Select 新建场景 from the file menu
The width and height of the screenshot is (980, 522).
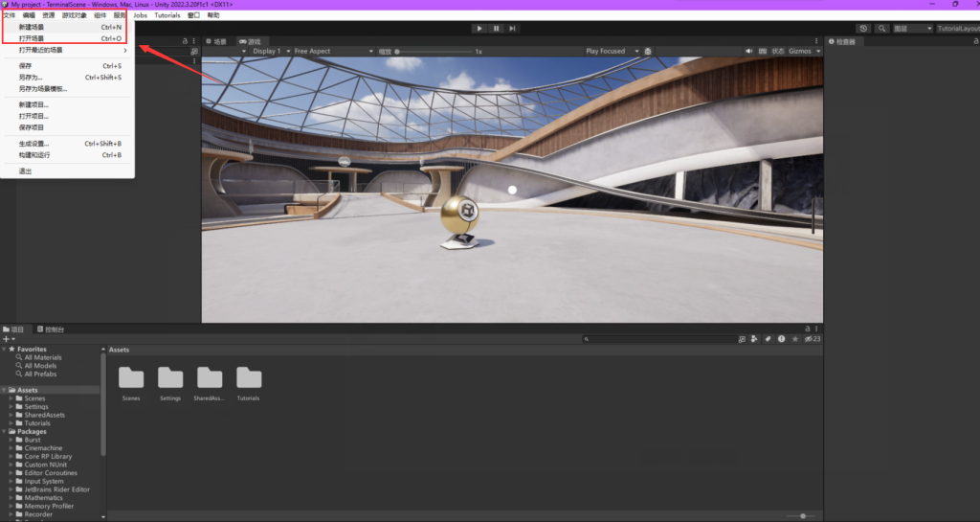(32, 27)
